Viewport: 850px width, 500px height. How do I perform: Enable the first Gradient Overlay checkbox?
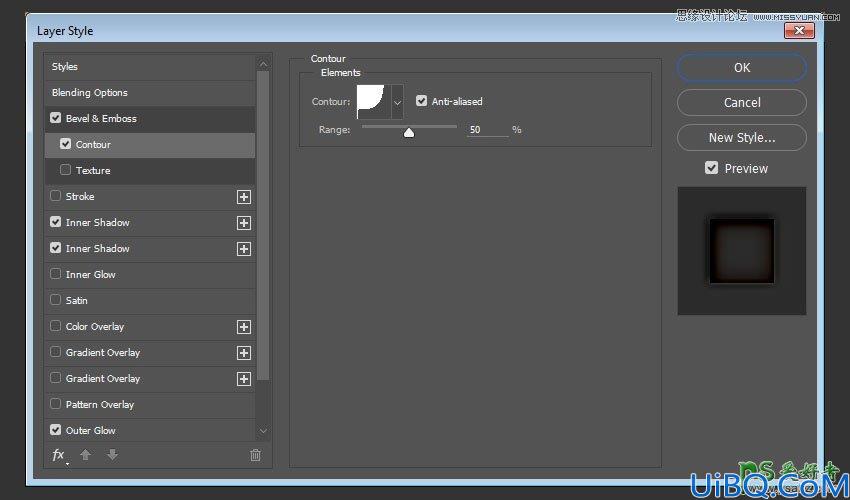pyautogui.click(x=55, y=352)
